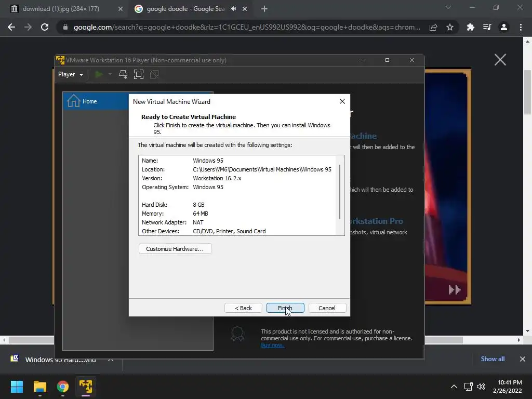Click fast-forward icon on the doodle
The height and width of the screenshot is (399, 532).
[x=454, y=290]
